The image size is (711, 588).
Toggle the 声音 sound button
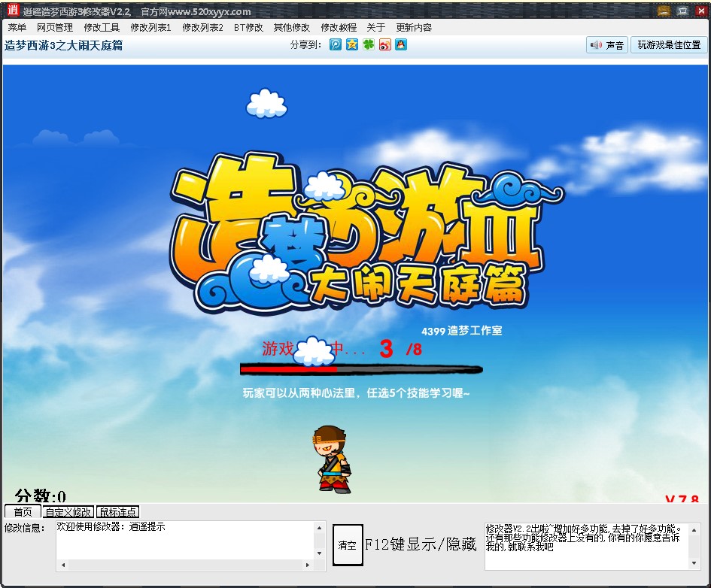tap(607, 45)
